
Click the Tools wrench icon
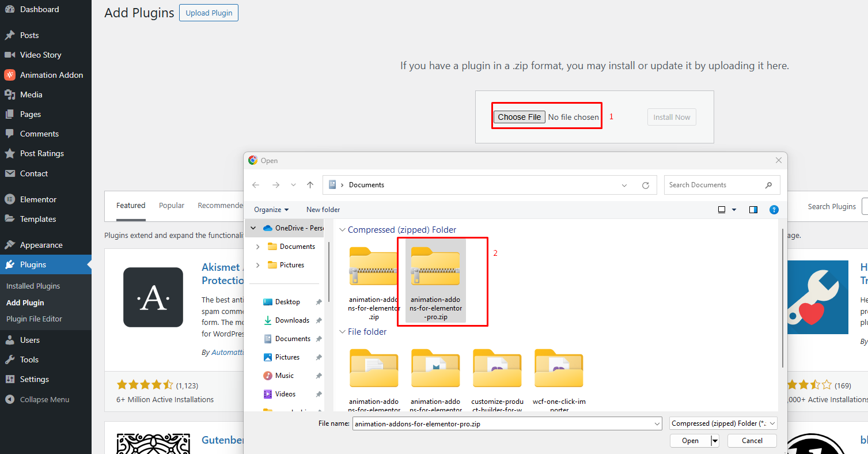coord(10,360)
